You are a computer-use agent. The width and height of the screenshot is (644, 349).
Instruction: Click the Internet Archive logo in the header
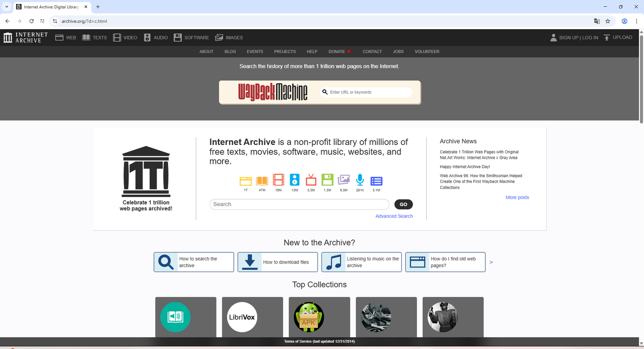[x=25, y=38]
